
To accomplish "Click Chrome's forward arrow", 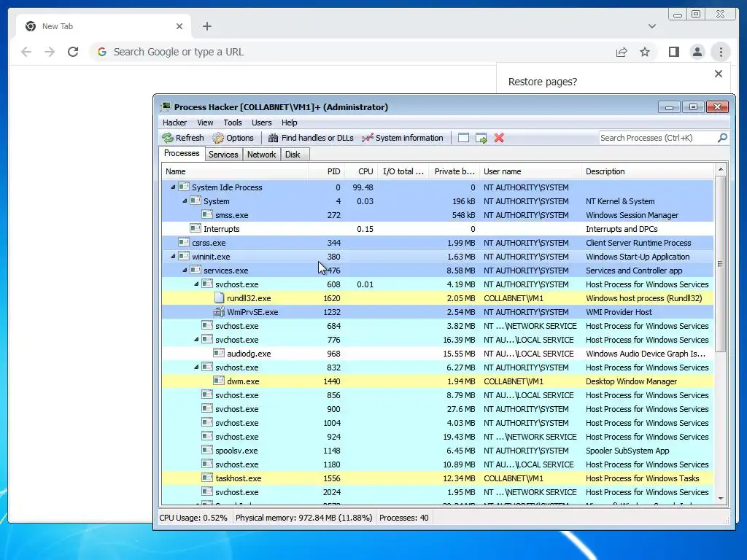I will tap(50, 52).
